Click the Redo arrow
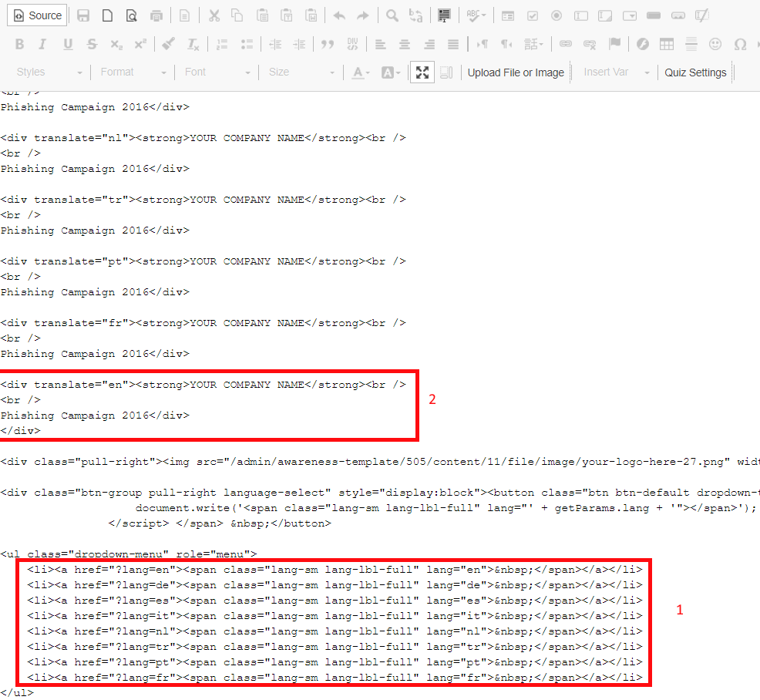Viewport: 760px width, 700px height. [363, 15]
